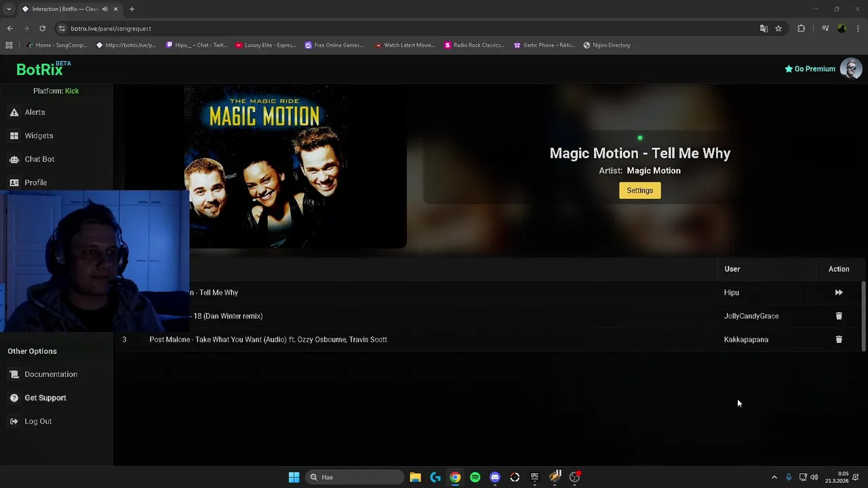This screenshot has width=868, height=488.
Task: Click the Go Premium link
Action: pos(810,68)
